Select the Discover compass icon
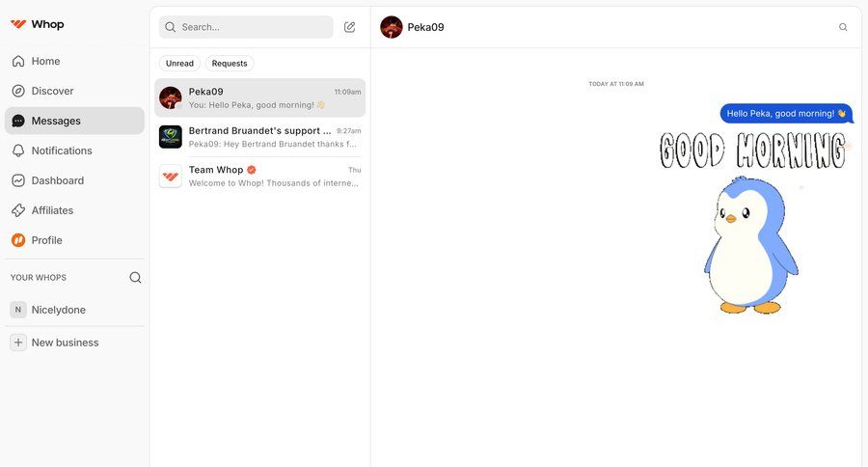Image resolution: width=868 pixels, height=467 pixels. coord(18,91)
